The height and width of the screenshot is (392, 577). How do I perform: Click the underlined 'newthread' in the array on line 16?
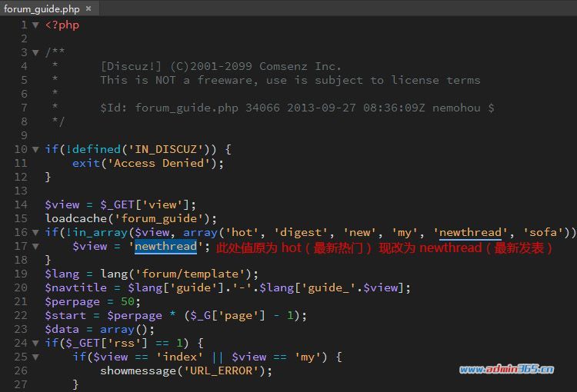click(470, 232)
